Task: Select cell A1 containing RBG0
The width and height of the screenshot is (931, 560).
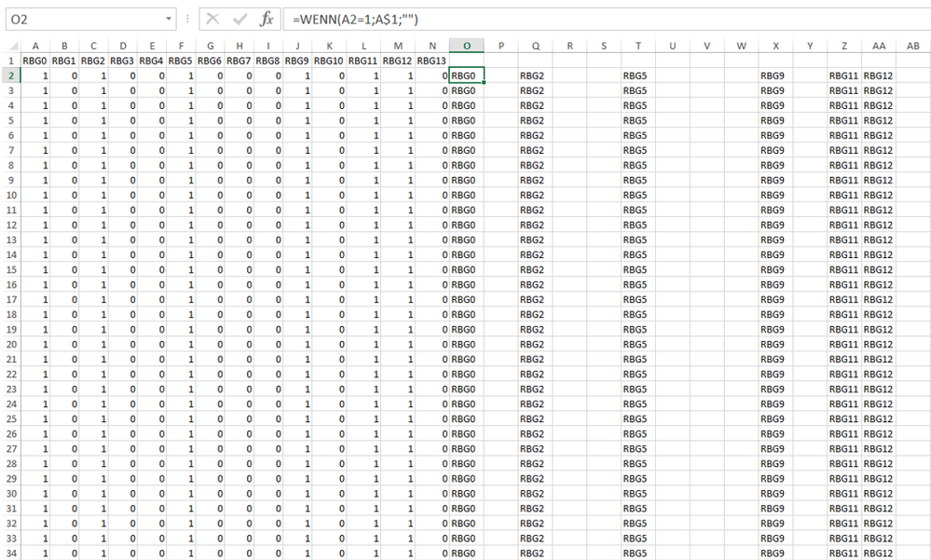Action: [34, 61]
